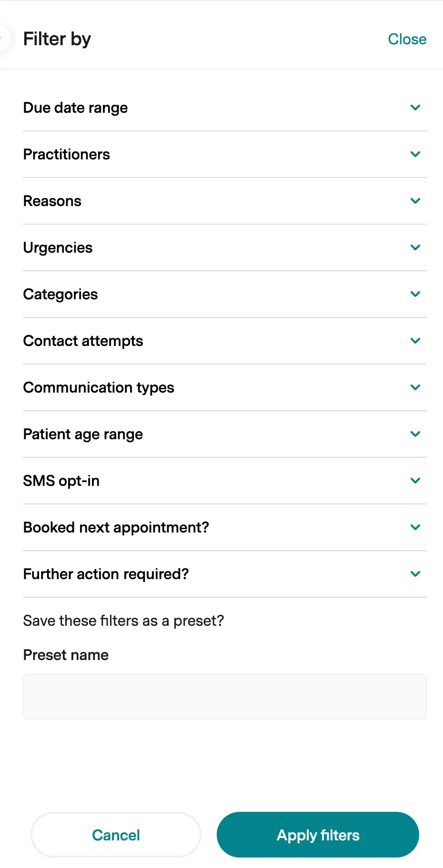Viewport: 443px width, 868px height.
Task: Click the Cancel button
Action: click(116, 835)
